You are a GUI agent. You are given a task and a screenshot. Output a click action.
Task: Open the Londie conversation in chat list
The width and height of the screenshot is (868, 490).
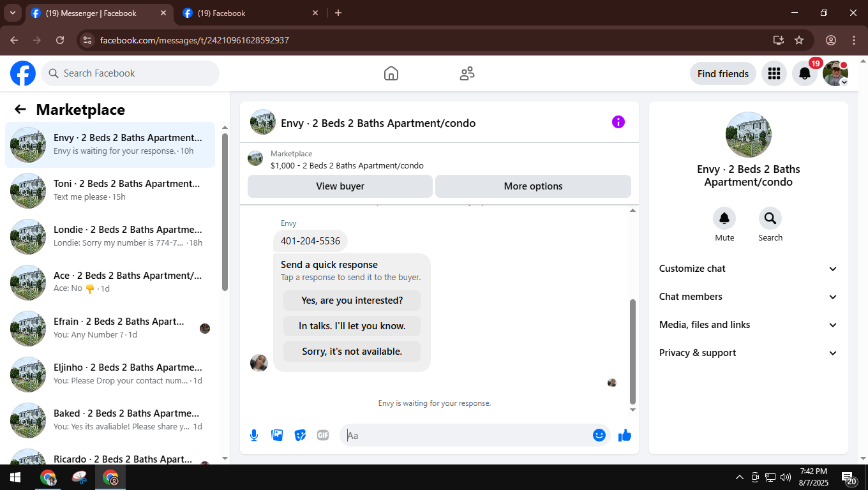tap(110, 237)
